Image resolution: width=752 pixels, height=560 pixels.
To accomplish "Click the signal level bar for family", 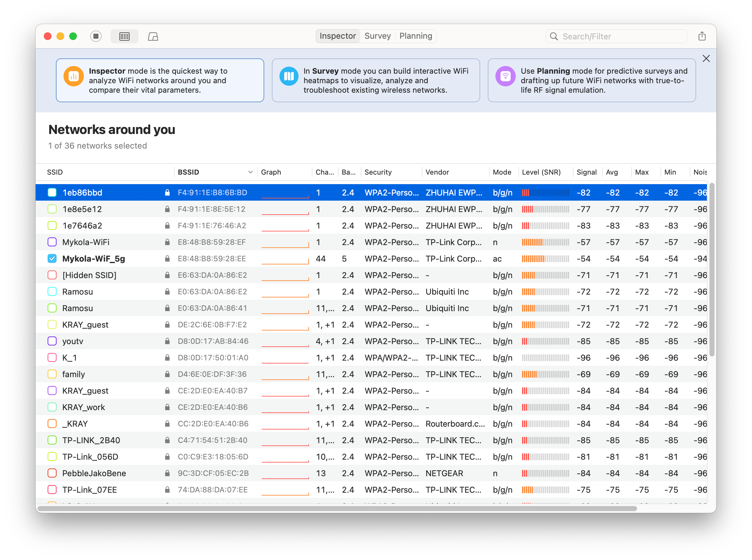I will click(x=545, y=374).
